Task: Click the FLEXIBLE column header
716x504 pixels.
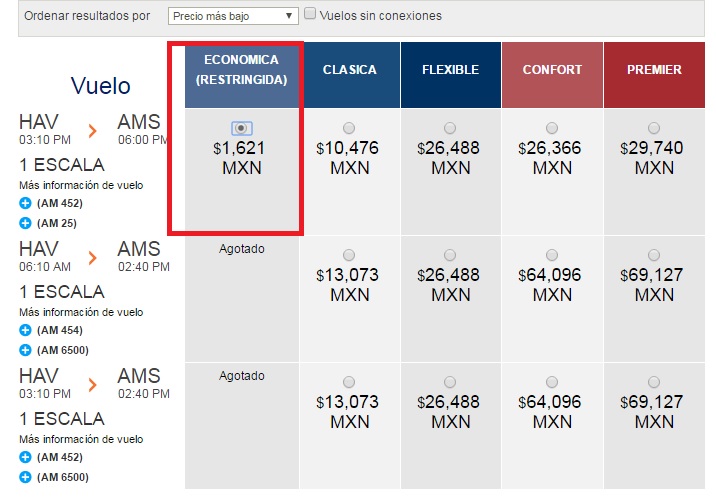Action: (451, 75)
